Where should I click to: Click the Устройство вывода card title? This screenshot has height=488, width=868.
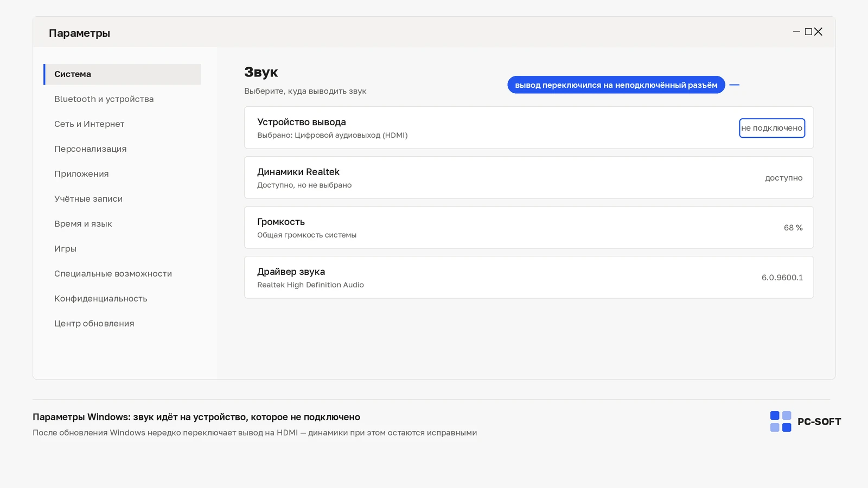(302, 122)
